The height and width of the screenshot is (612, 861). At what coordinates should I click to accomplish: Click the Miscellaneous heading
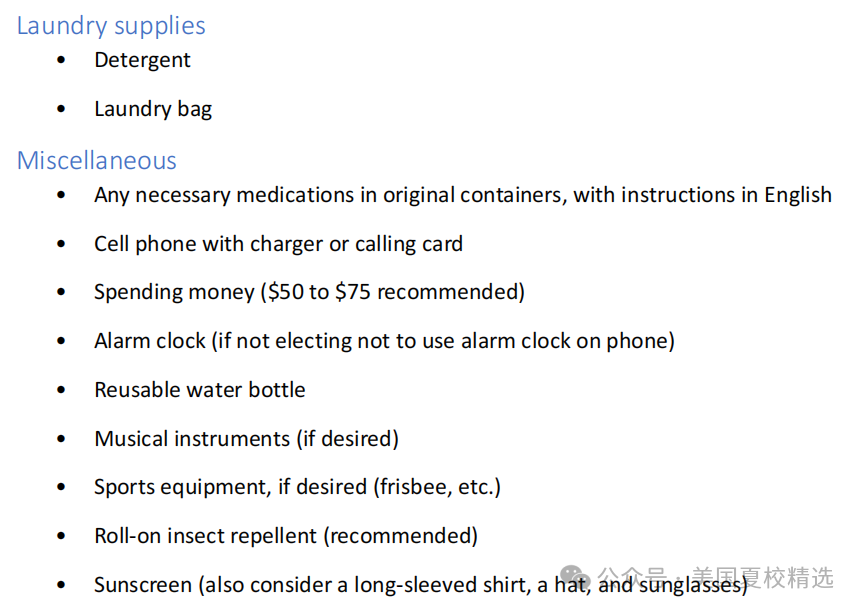coord(97,161)
